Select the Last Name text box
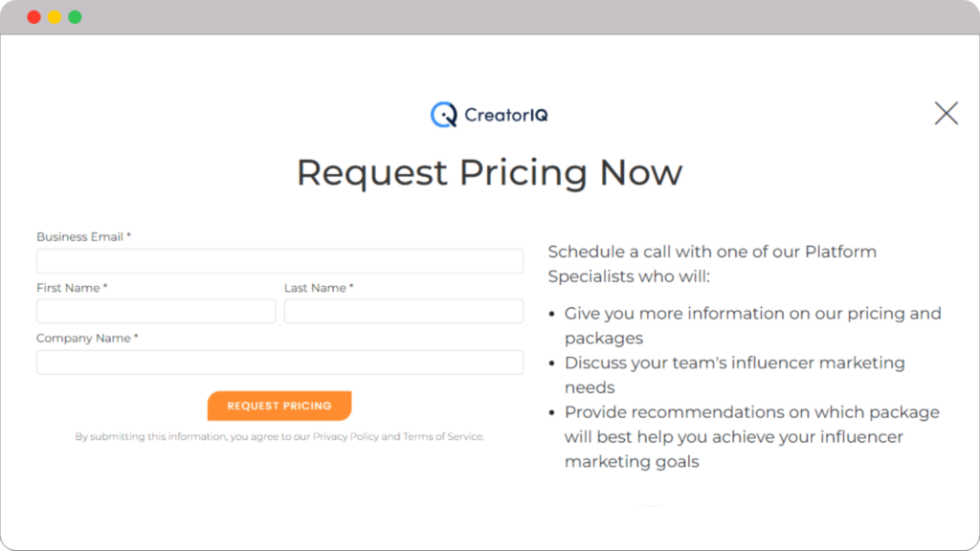The height and width of the screenshot is (551, 980). [x=403, y=312]
